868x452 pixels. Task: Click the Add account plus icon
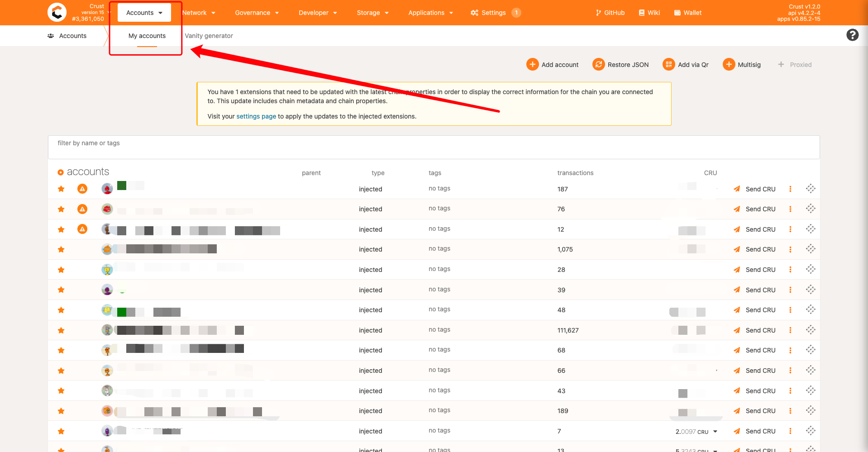click(x=532, y=64)
